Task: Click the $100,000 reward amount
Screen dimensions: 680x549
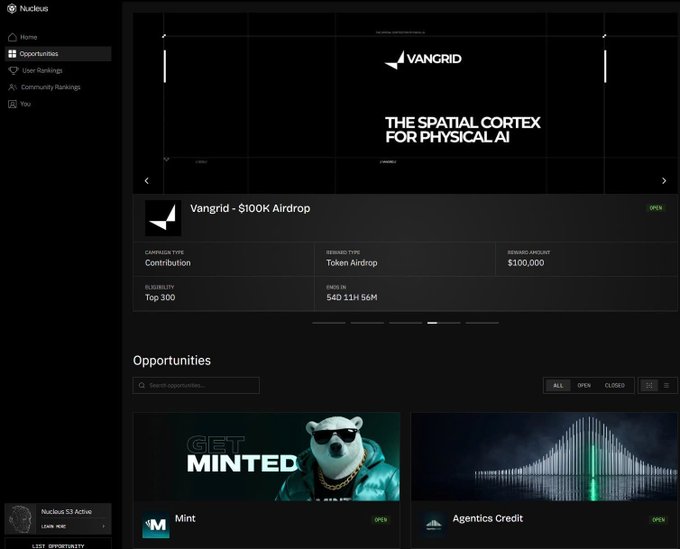Action: [x=526, y=263]
